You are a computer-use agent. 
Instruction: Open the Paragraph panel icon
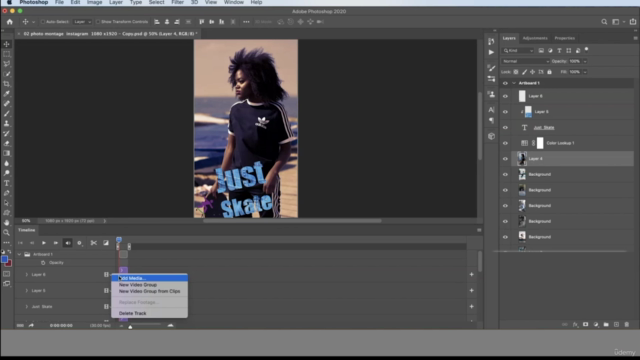(x=491, y=120)
